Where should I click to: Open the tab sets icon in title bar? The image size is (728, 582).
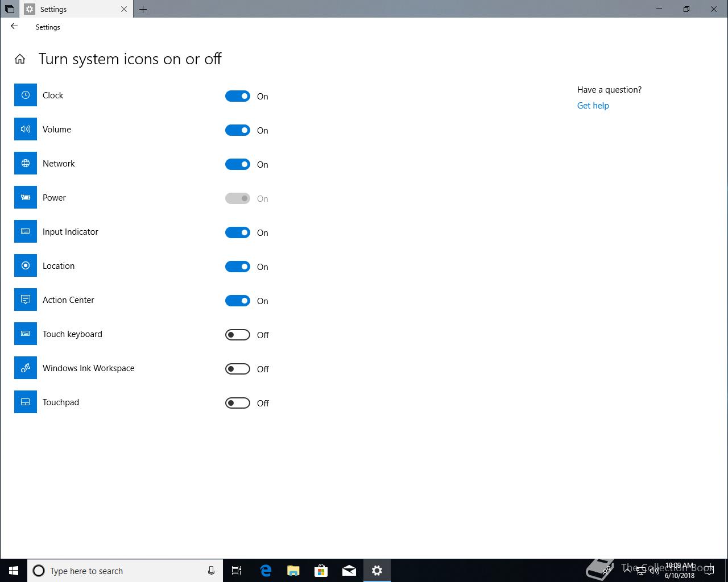(x=9, y=9)
